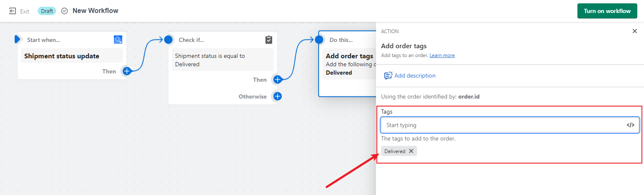Click the Draft status badge
The image size is (644, 195).
pyautogui.click(x=47, y=11)
